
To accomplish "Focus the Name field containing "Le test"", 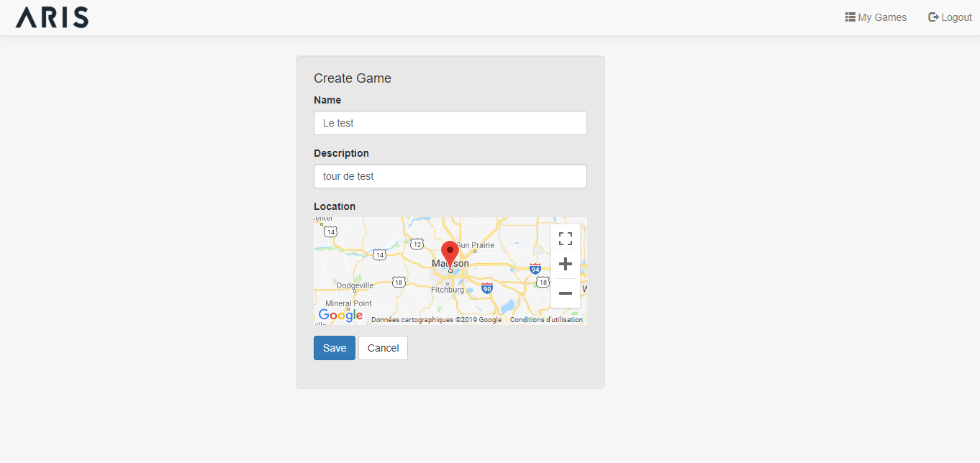I will click(x=450, y=123).
